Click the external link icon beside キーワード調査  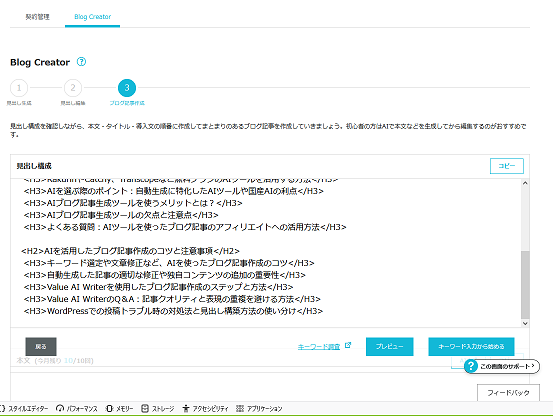point(348,345)
